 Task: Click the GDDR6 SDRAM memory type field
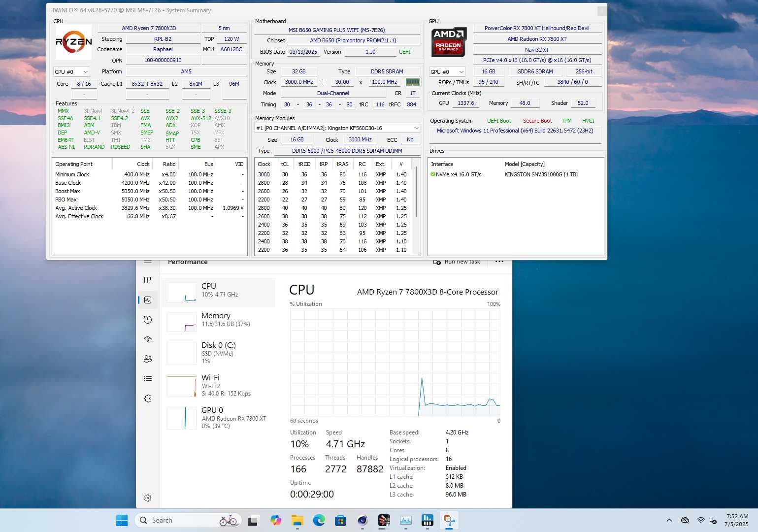click(x=535, y=71)
